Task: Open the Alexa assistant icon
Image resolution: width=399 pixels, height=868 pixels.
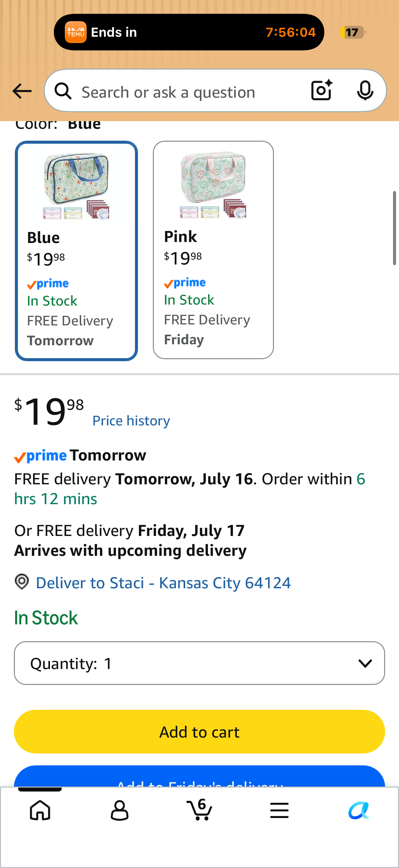Action: click(x=359, y=810)
